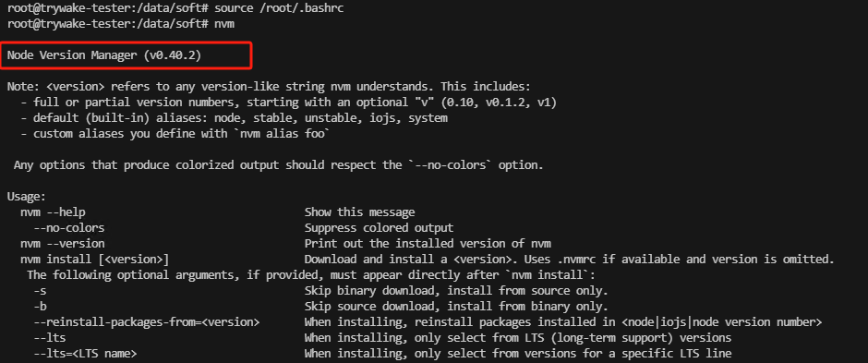
Task: Click the 'Node Version Manager (v0.40.2)' line
Action: tap(104, 55)
